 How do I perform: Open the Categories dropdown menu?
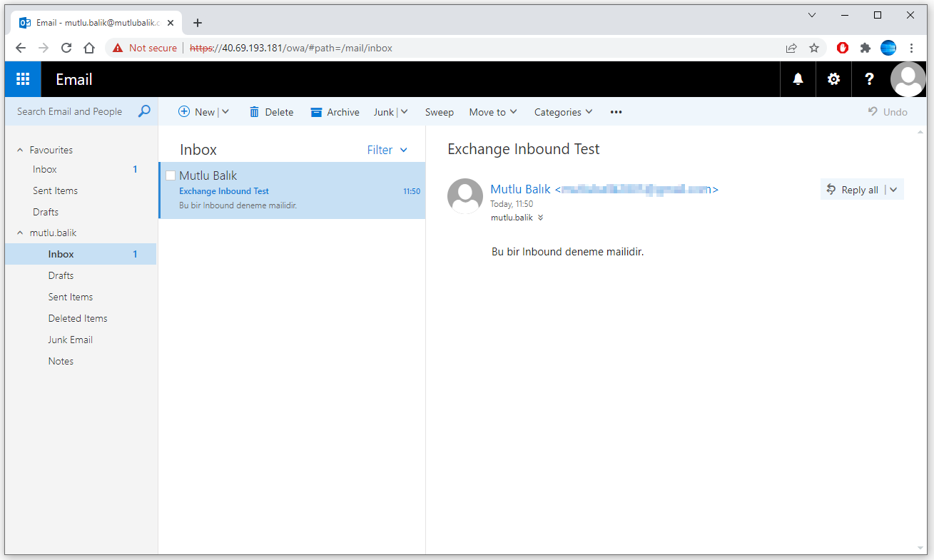(x=563, y=112)
